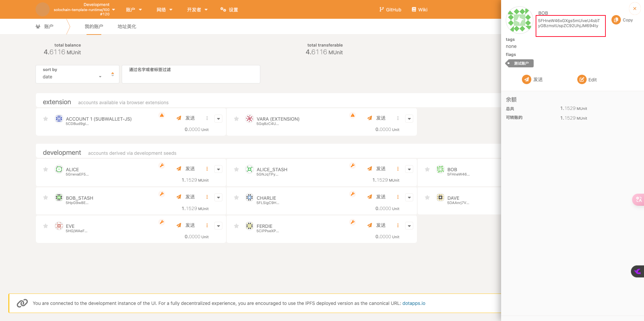The image size is (644, 321).
Task: Open VARA (EXTENSION) more-options dots
Action: click(x=398, y=118)
